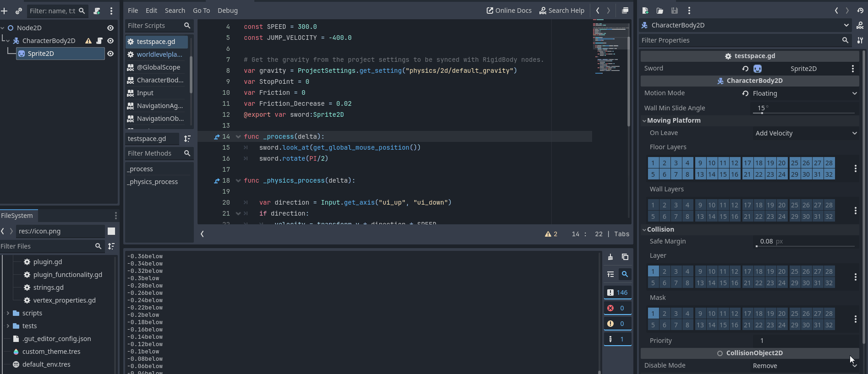This screenshot has height=374, width=868.
Task: Toggle standard messages filter showing 146
Action: click(x=618, y=293)
